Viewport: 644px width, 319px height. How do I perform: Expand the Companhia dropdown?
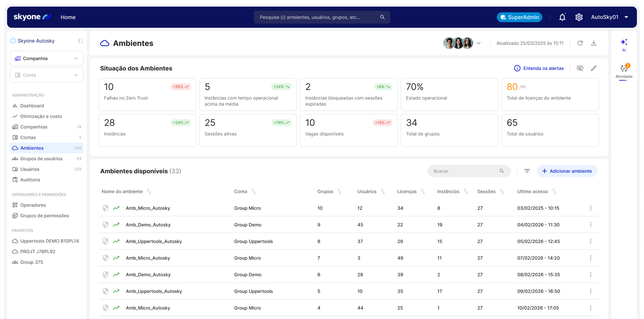[x=47, y=58]
